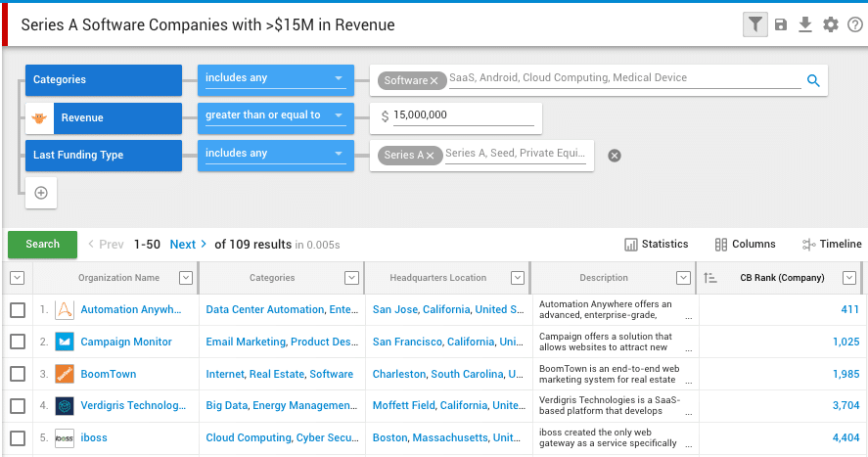Image resolution: width=868 pixels, height=457 pixels.
Task: Click the Verdigris Technologies logo icon
Action: point(65,406)
